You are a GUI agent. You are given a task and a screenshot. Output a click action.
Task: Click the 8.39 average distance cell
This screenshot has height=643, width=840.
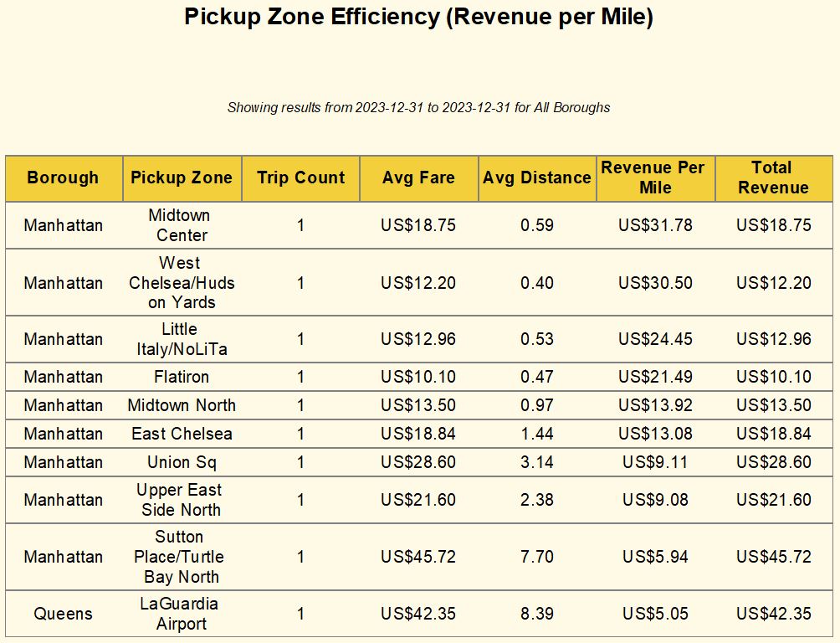537,614
